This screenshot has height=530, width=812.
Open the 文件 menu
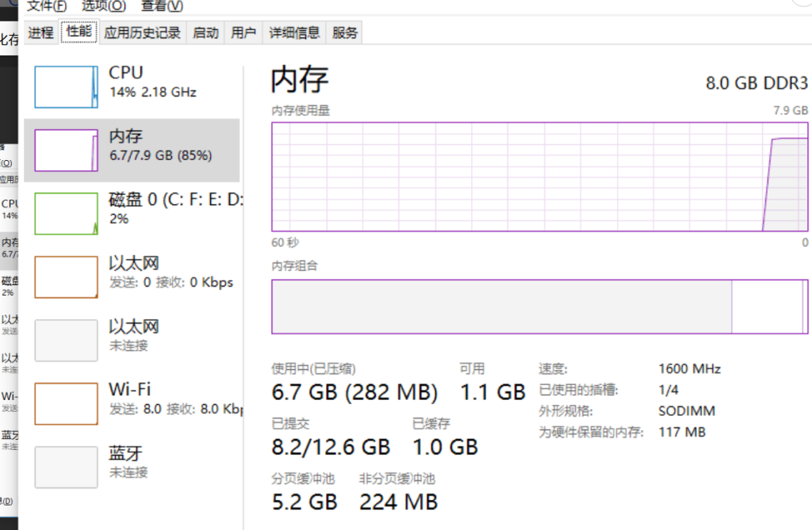(x=47, y=6)
